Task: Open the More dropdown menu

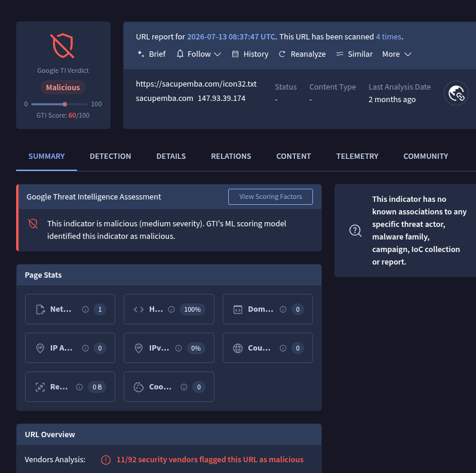Action: pos(397,54)
